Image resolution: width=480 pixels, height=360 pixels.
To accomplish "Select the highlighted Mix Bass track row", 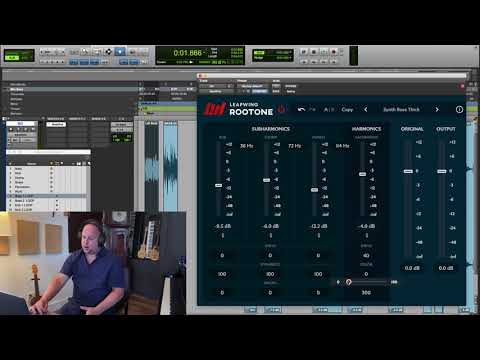I will pyautogui.click(x=72, y=89).
